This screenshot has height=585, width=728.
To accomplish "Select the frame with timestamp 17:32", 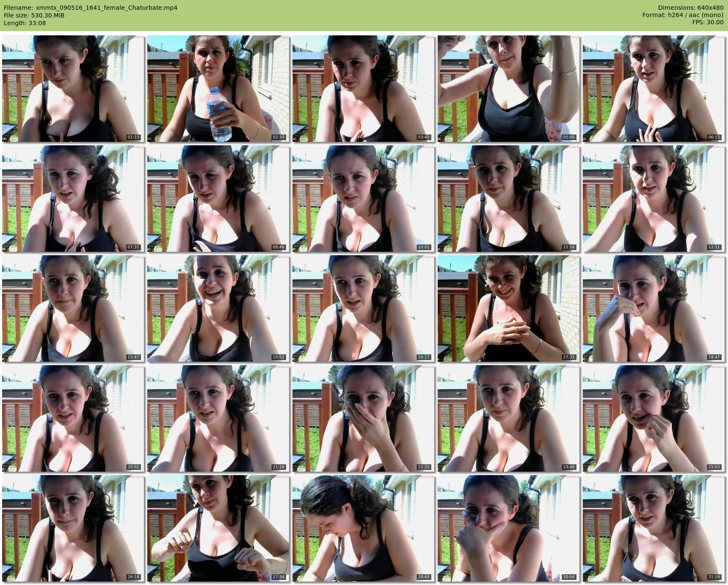I will 509,308.
